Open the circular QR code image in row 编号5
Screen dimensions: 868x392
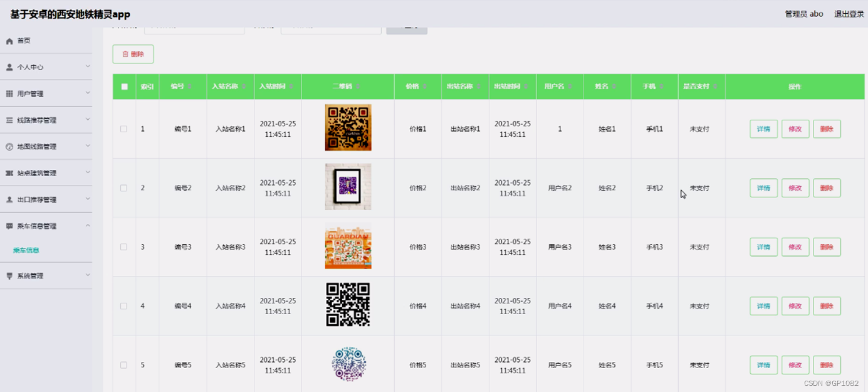pyautogui.click(x=348, y=364)
